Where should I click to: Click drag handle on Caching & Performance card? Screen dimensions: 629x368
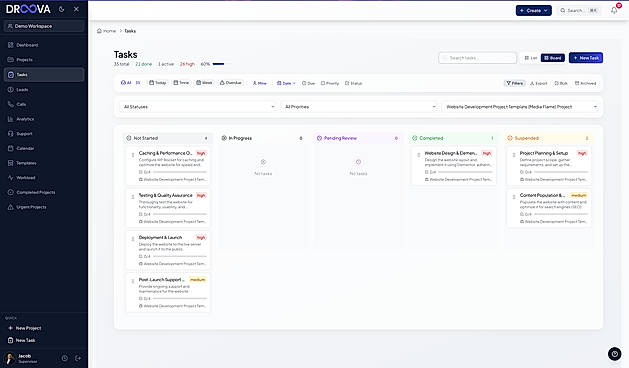(133, 155)
